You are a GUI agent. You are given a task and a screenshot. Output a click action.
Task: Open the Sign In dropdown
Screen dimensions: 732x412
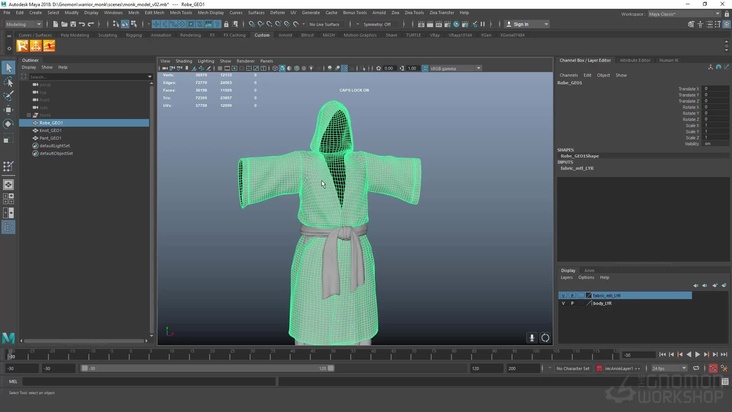pos(528,24)
